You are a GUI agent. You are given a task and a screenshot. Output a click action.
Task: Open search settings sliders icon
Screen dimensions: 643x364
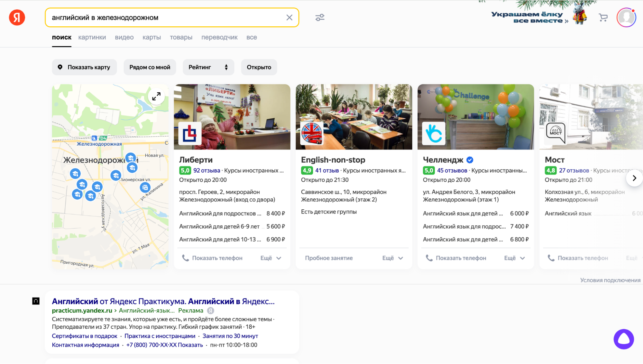click(320, 18)
